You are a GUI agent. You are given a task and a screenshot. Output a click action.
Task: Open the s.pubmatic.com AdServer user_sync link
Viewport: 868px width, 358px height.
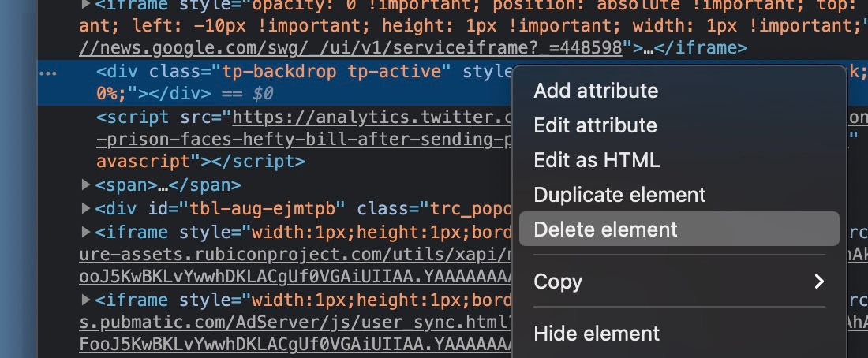[x=295, y=323]
